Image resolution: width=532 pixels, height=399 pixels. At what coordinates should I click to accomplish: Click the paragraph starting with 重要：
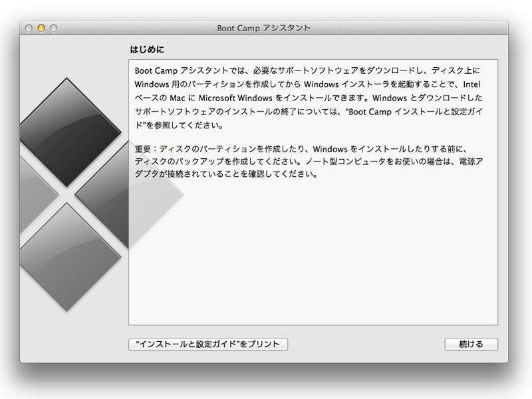tap(309, 162)
